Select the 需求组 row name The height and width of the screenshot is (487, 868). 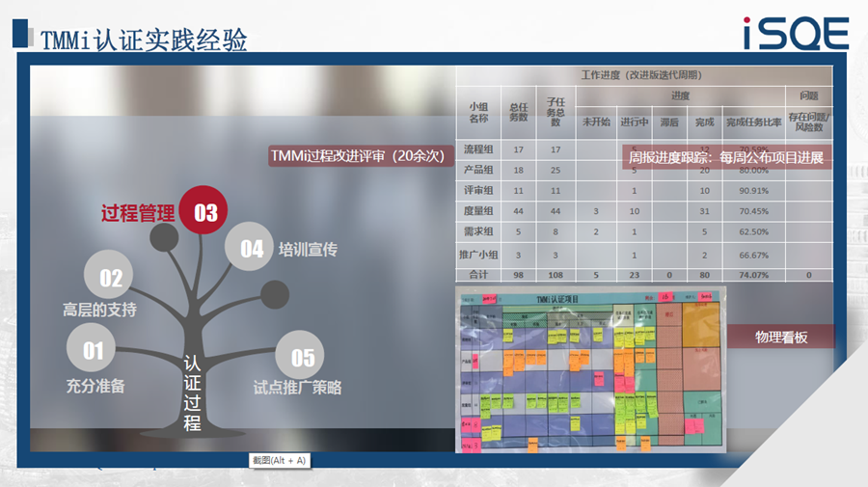click(478, 231)
